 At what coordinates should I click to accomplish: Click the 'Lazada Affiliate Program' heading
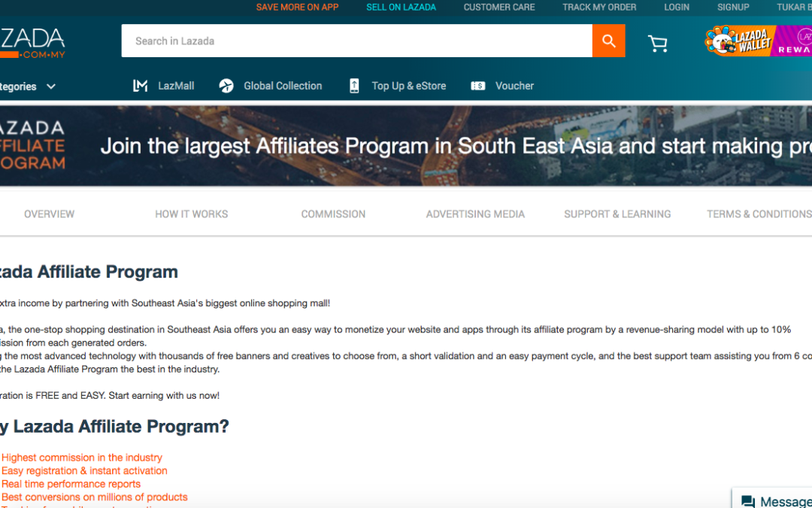(89, 272)
